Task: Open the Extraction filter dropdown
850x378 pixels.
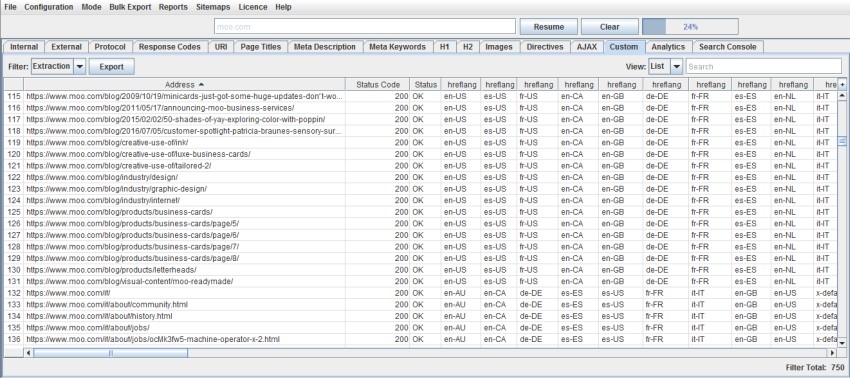Action: [58, 67]
